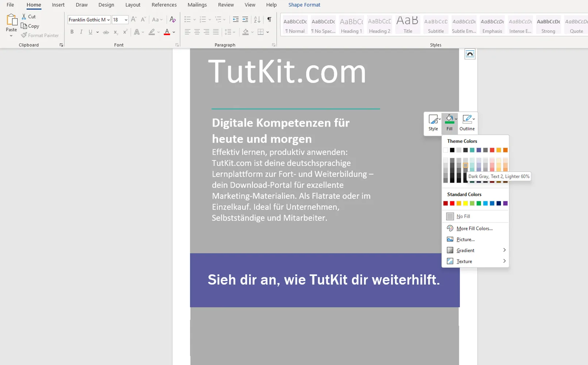The width and height of the screenshot is (588, 365).
Task: Apply strikethrough formatting
Action: (x=106, y=32)
